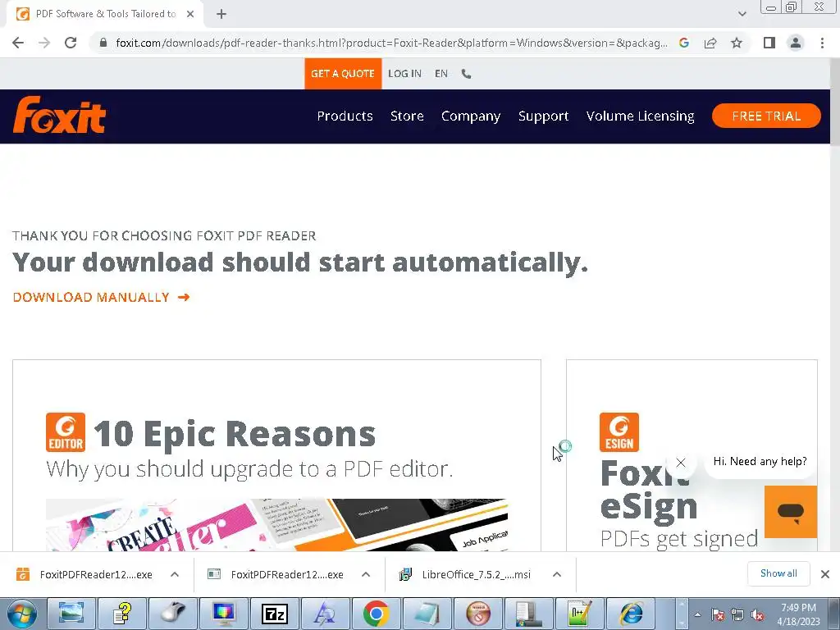Screen dimensions: 840x630
Task: Expand options for the second FoxitPDFReader download
Action: point(366,574)
